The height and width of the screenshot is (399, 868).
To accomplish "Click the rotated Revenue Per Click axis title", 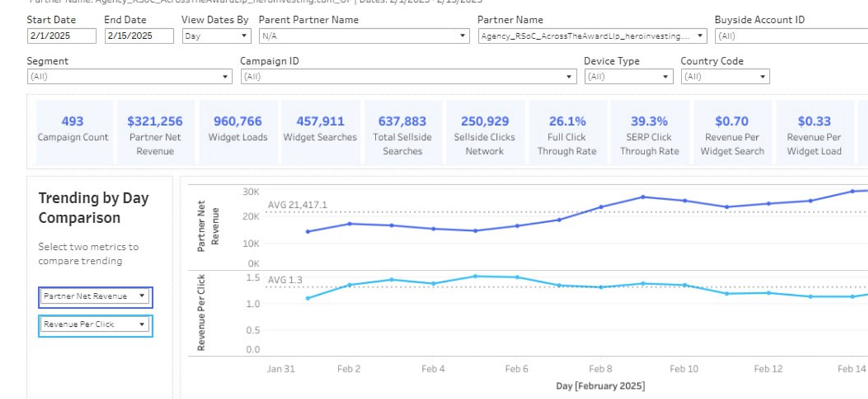I will (201, 312).
